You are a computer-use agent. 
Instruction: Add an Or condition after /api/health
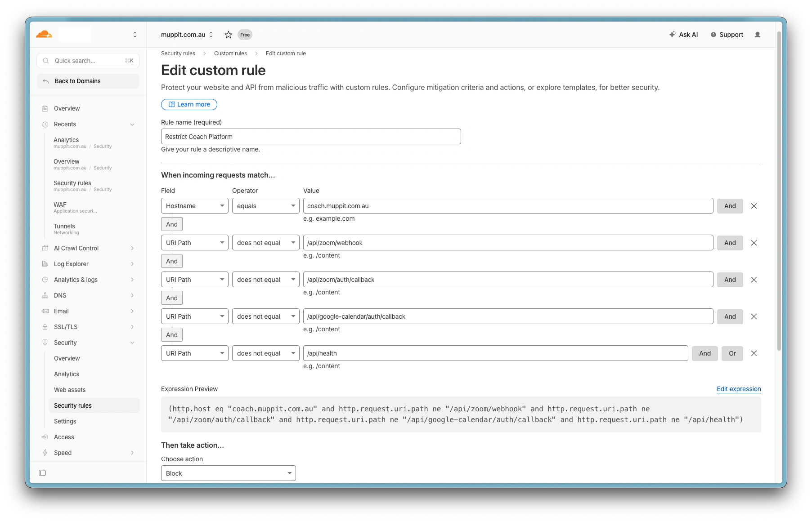(x=732, y=353)
